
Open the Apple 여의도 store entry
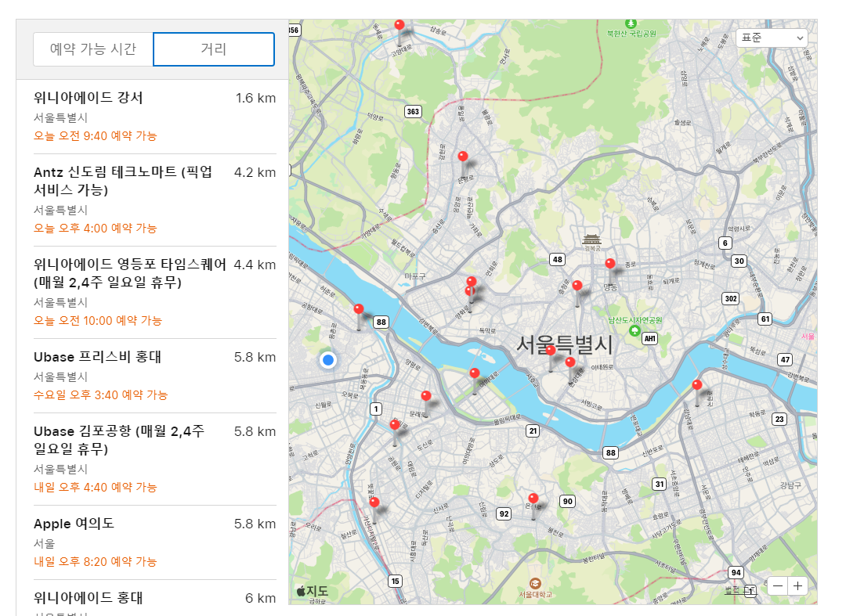pyautogui.click(x=155, y=542)
